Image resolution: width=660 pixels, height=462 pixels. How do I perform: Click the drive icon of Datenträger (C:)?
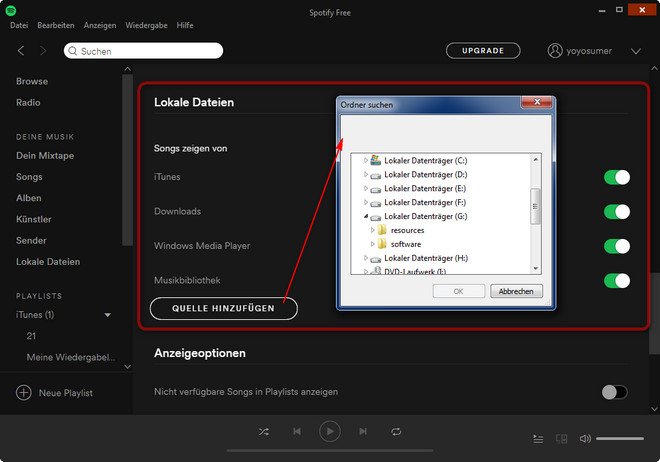375,160
